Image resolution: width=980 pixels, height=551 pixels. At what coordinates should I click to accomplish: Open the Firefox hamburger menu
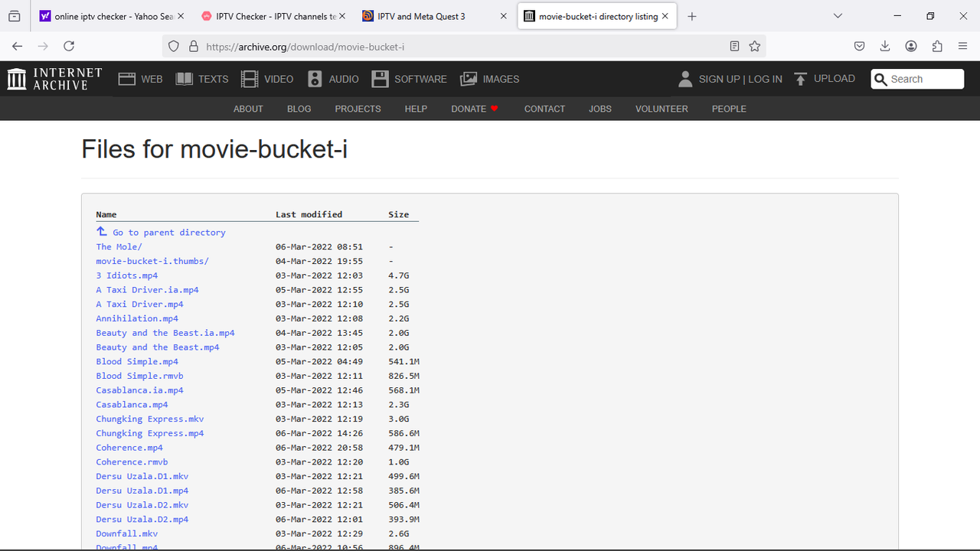963,46
